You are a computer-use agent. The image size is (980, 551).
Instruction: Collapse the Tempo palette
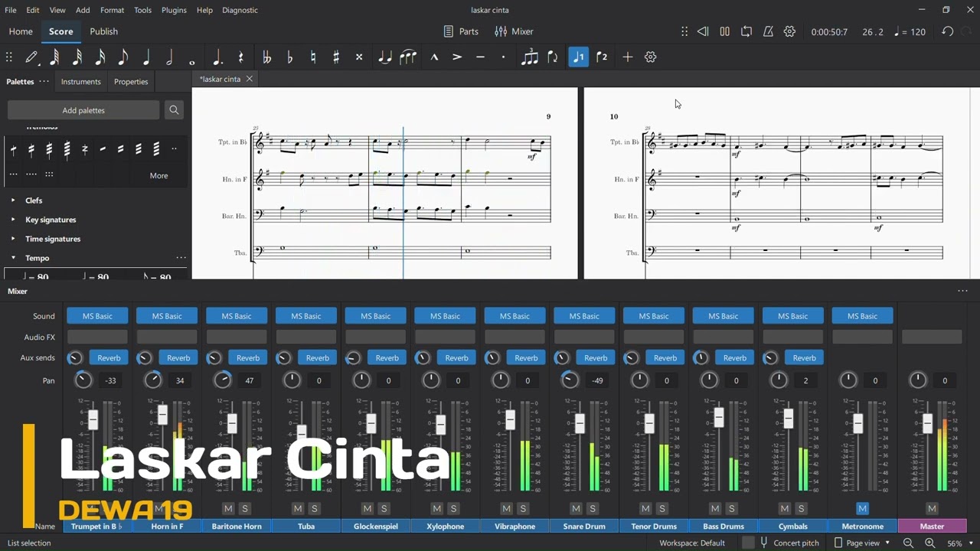coord(13,258)
